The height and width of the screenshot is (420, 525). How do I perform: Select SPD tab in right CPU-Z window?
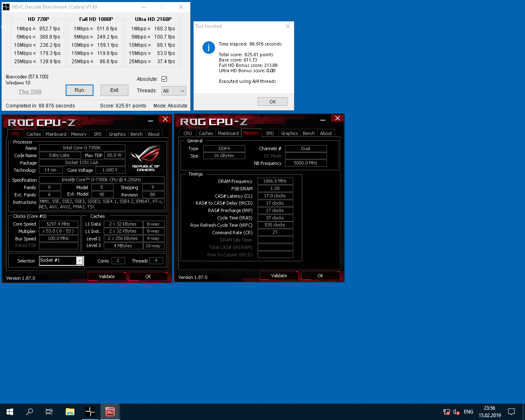(x=270, y=133)
